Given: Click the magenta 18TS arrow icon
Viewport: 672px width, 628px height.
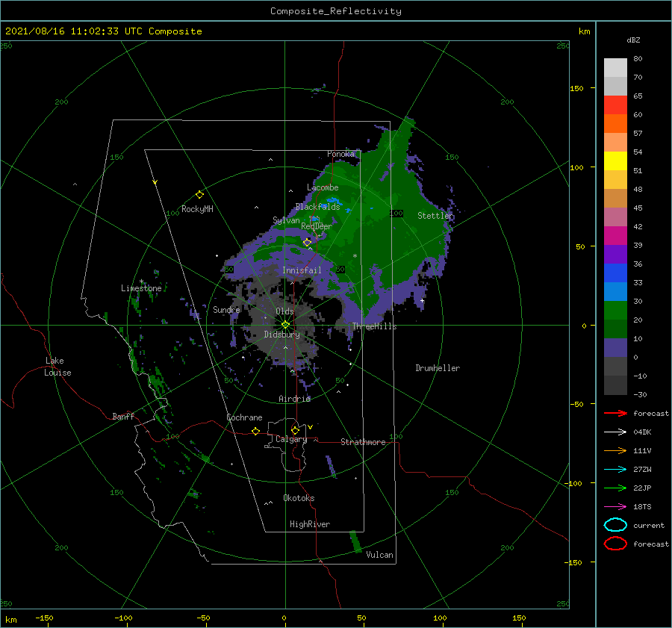Looking at the screenshot, I should (x=615, y=507).
